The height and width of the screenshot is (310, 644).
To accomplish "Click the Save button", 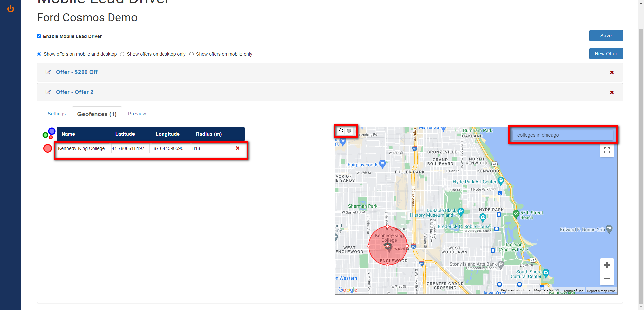I will pyautogui.click(x=606, y=36).
